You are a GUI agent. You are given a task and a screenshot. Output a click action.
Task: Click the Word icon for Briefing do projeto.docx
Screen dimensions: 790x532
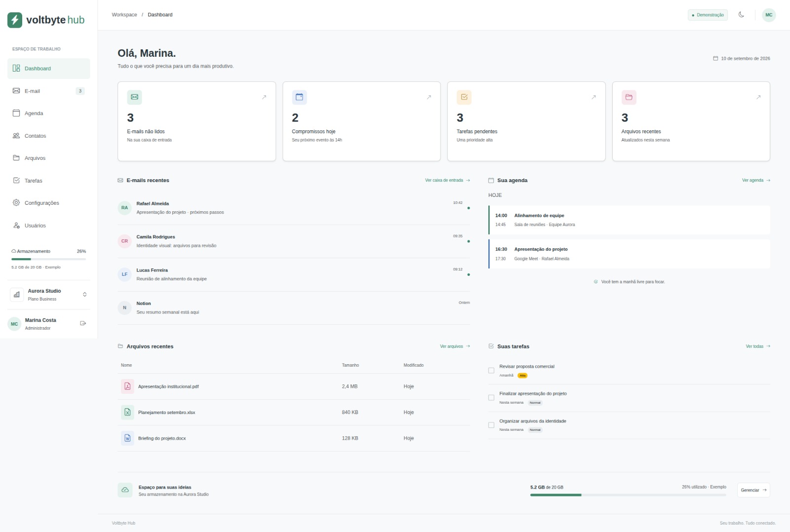point(127,438)
